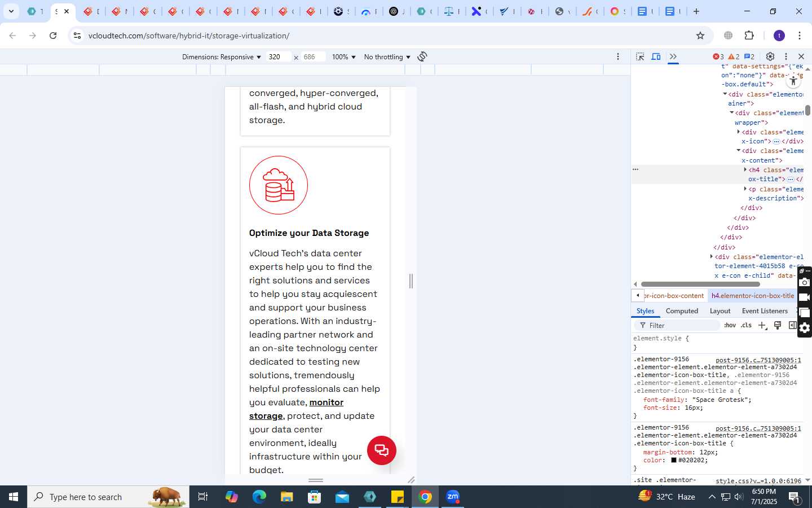Expand the div elementor-element-4015b58 node

[711, 257]
